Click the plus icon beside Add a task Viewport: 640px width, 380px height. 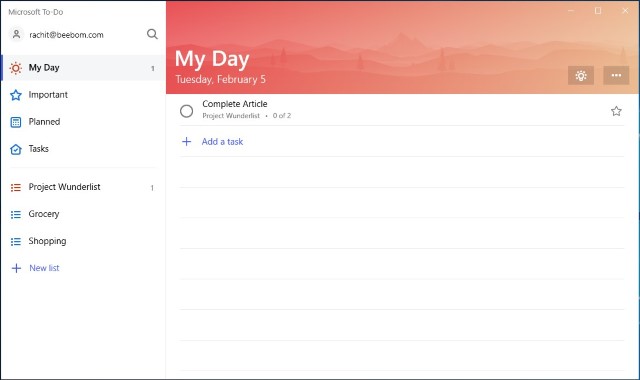[x=186, y=142]
